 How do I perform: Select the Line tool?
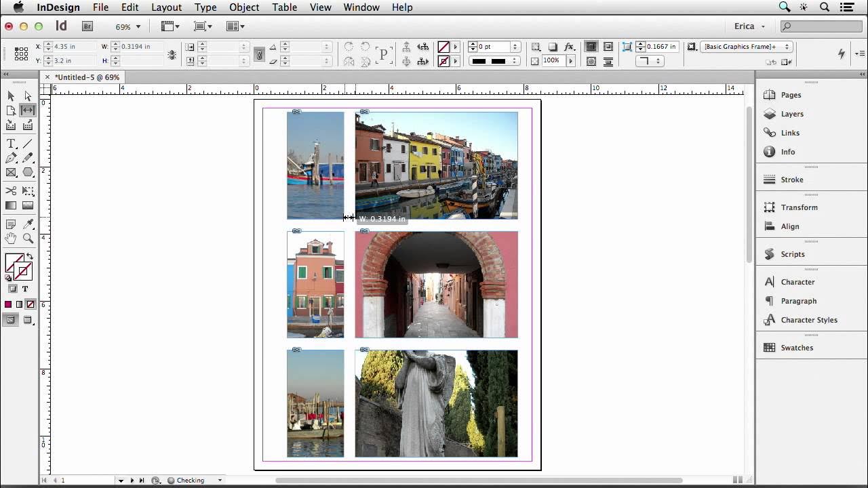pyautogui.click(x=28, y=144)
